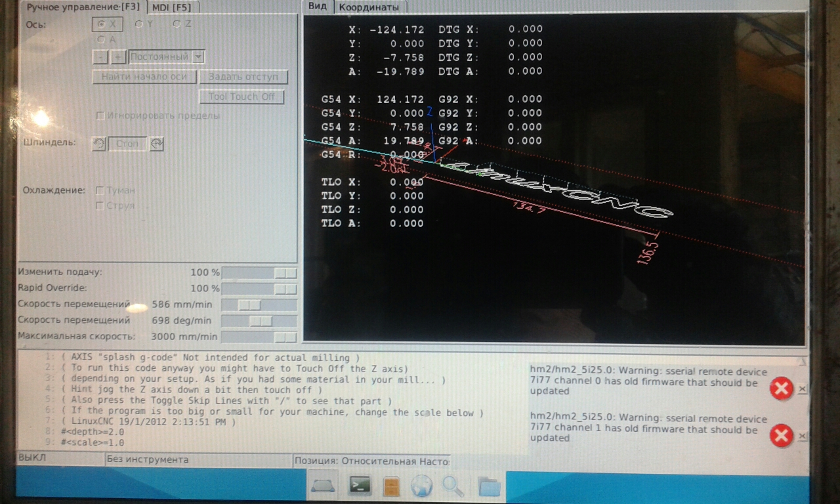Viewport: 840px width, 504px height.
Task: Click the red error icon for channel 1 warning
Action: click(x=781, y=435)
